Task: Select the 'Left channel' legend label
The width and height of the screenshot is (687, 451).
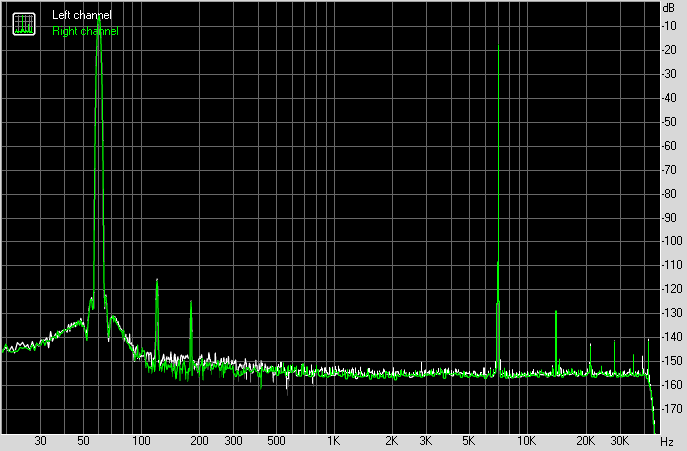Action: click(81, 15)
